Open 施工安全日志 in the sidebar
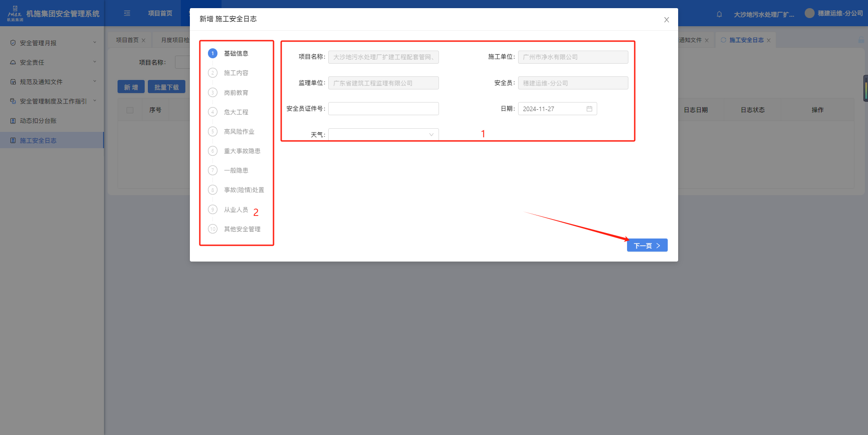This screenshot has height=435, width=868. [x=38, y=140]
